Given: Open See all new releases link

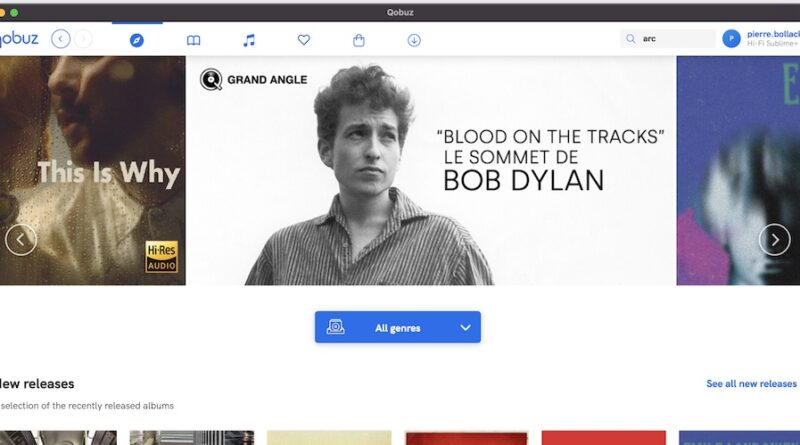Looking at the screenshot, I should 751,384.
